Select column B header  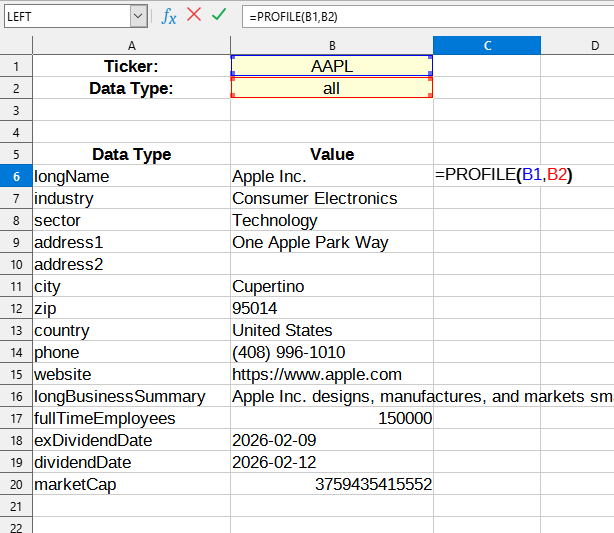[331, 45]
